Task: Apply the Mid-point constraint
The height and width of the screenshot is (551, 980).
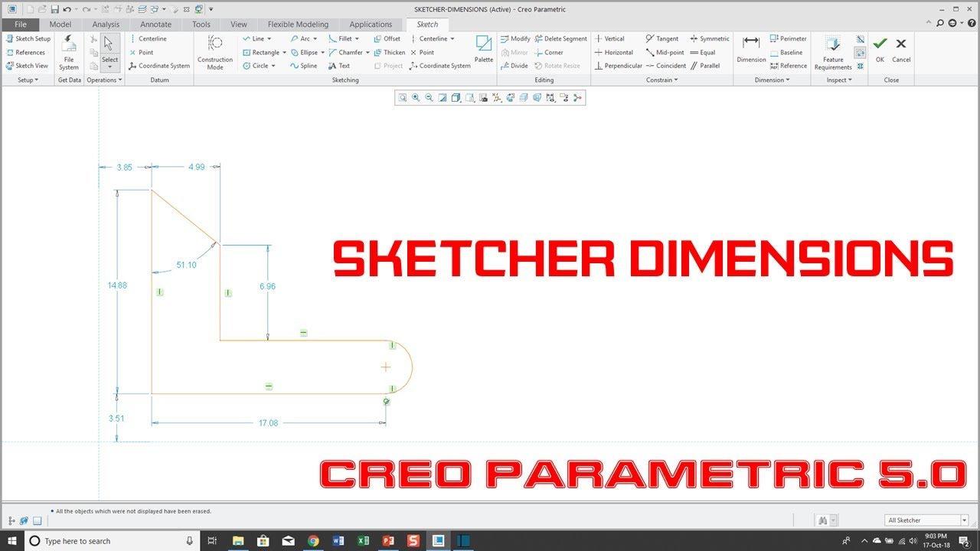Action: 665,52
